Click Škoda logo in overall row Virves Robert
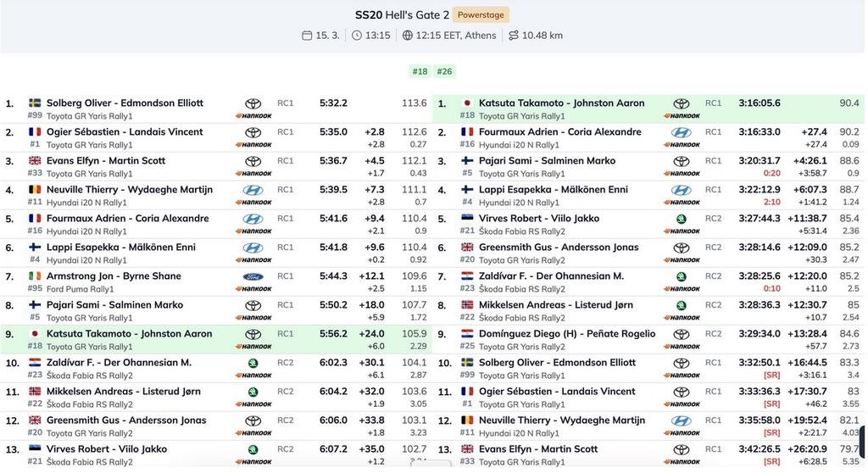This screenshot has width=868, height=473. pos(682,219)
